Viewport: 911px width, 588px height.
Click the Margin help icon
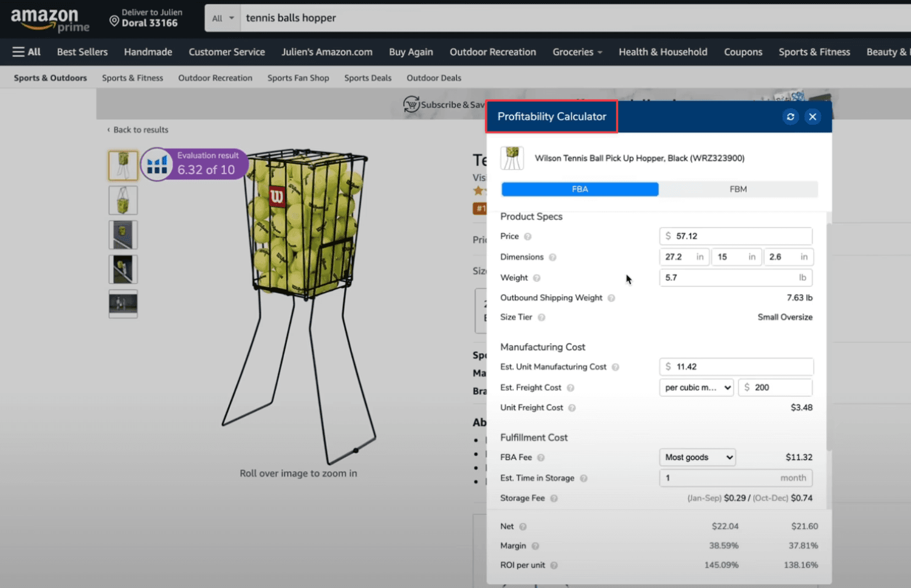click(x=535, y=546)
